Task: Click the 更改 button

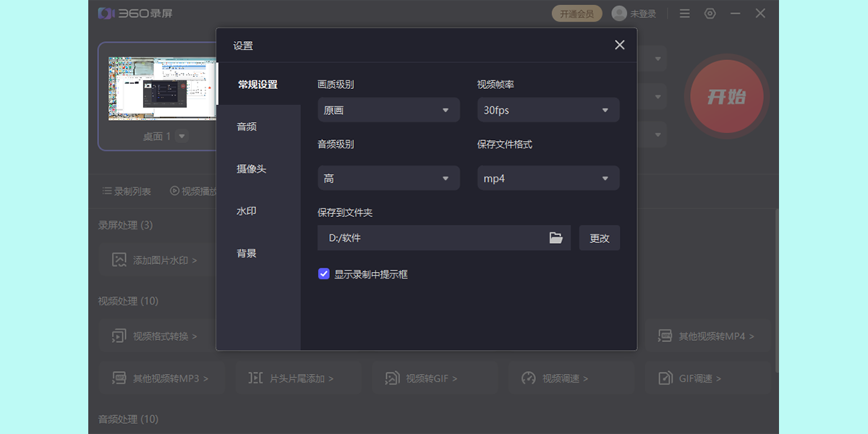Action: tap(599, 238)
